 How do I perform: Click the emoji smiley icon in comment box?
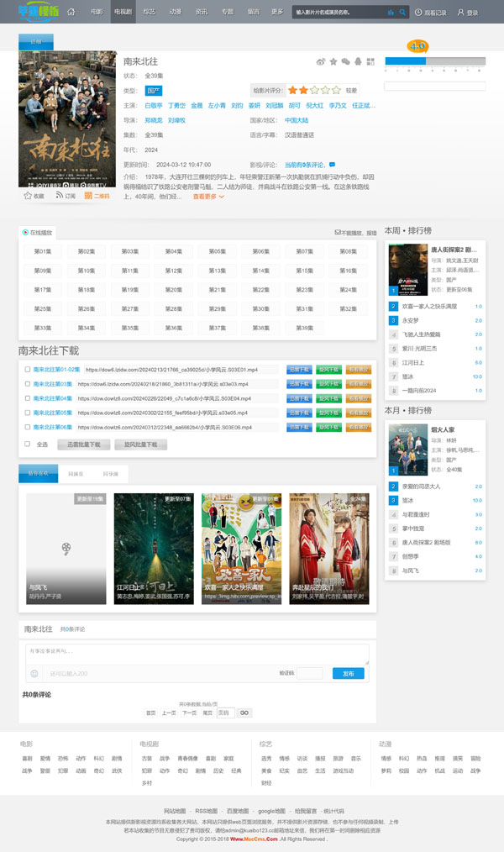point(34,673)
